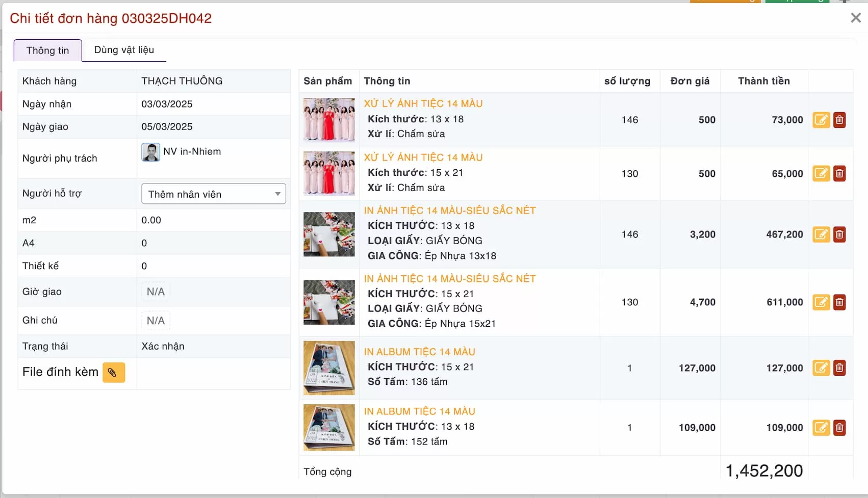
Task: Open the album 13 x 18 thumbnail image
Action: click(x=329, y=427)
